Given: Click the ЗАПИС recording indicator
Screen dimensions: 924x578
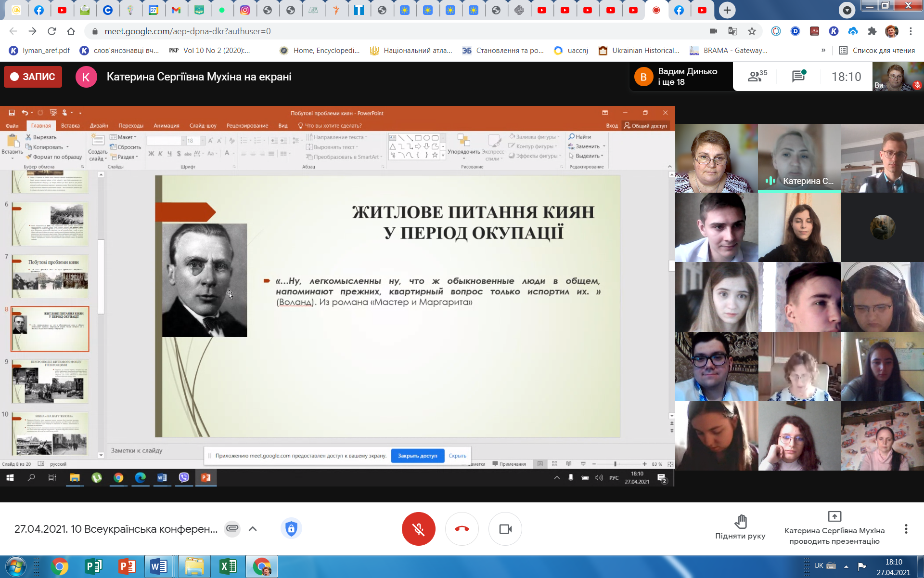Looking at the screenshot, I should pos(33,77).
